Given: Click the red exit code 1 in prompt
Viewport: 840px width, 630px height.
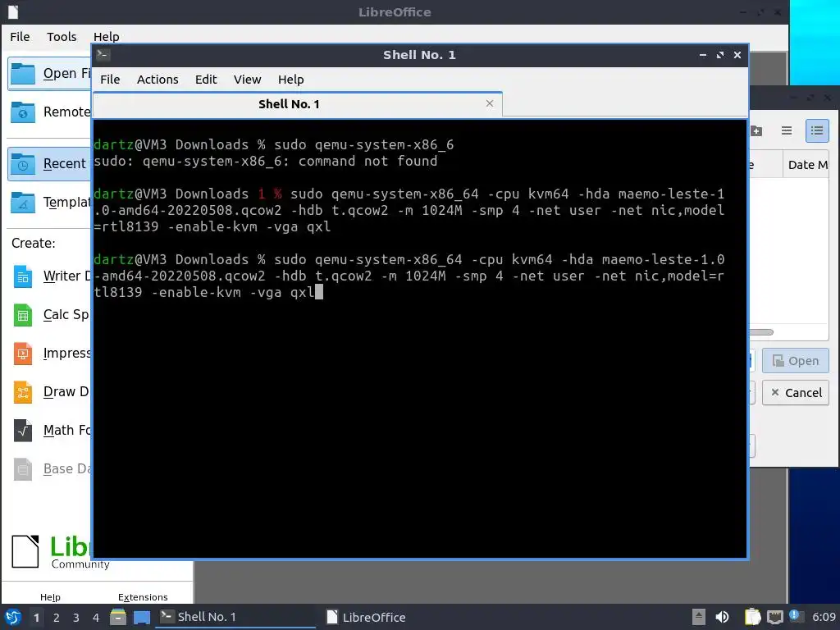Looking at the screenshot, I should [262, 194].
